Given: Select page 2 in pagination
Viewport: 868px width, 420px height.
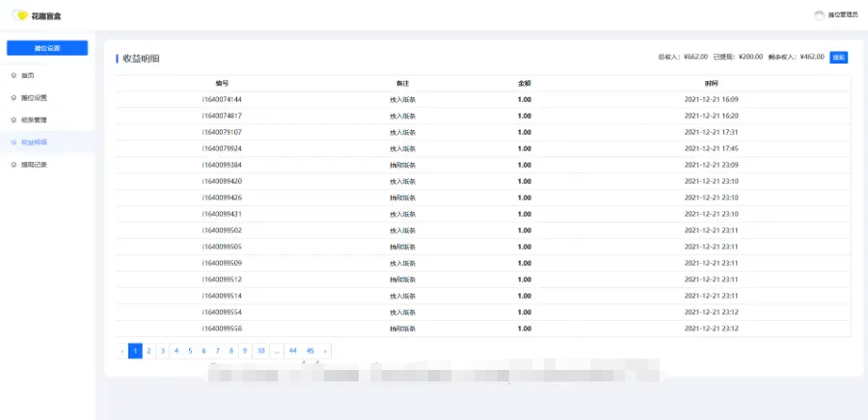Looking at the screenshot, I should (149, 351).
